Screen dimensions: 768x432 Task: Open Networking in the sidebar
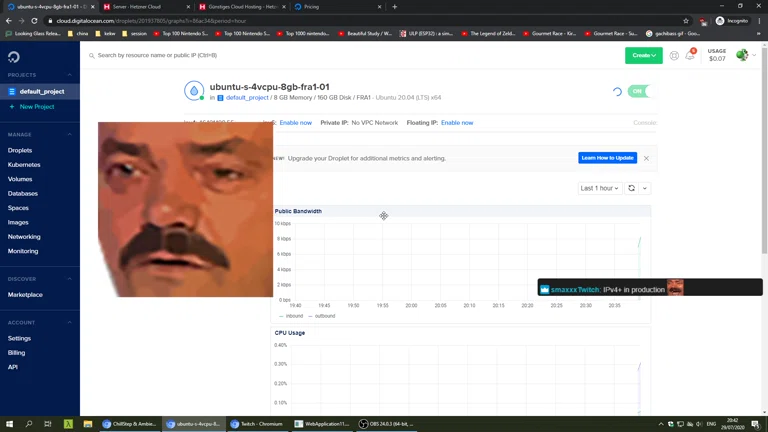pos(24,237)
